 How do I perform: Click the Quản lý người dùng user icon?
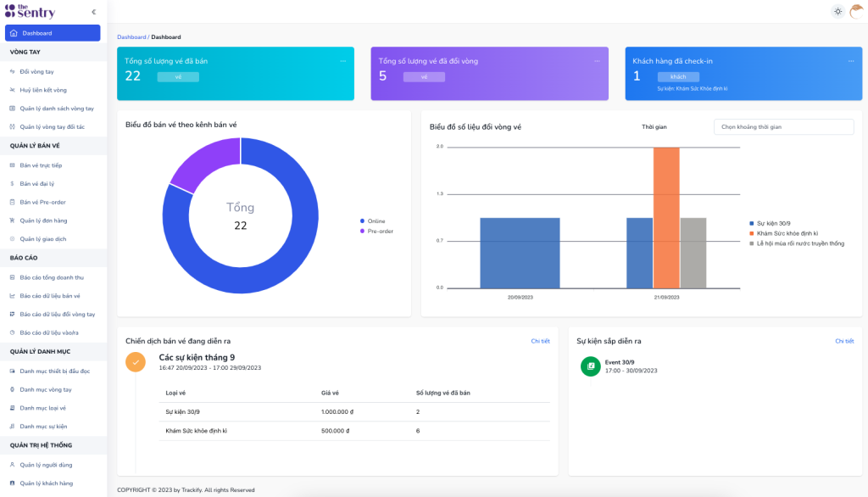coord(13,465)
